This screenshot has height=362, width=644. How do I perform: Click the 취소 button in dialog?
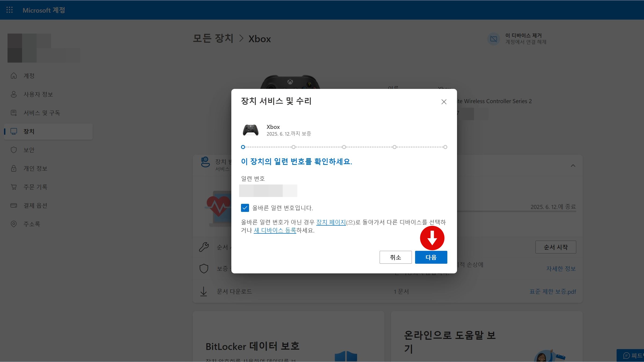[x=395, y=257]
